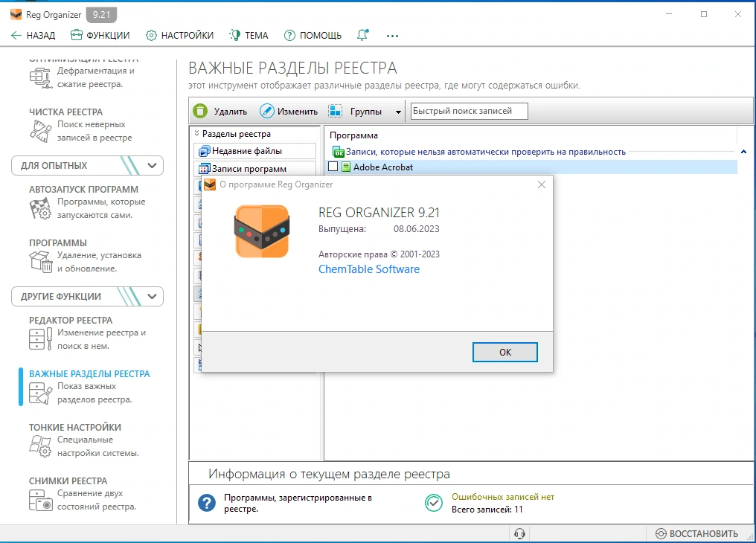Collapse the unverifiable records group arrow

[743, 152]
